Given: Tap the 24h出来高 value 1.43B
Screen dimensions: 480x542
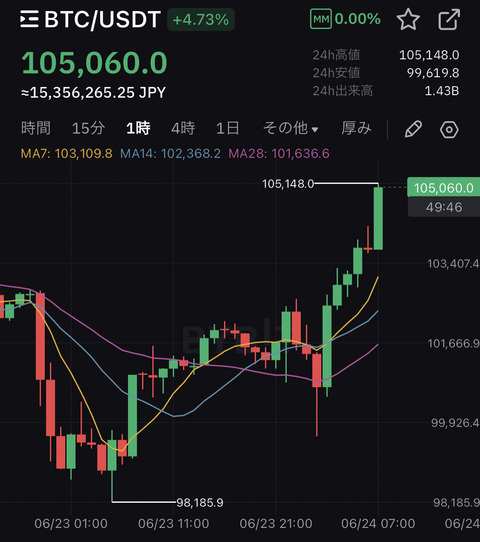Looking at the screenshot, I should pyautogui.click(x=442, y=91).
